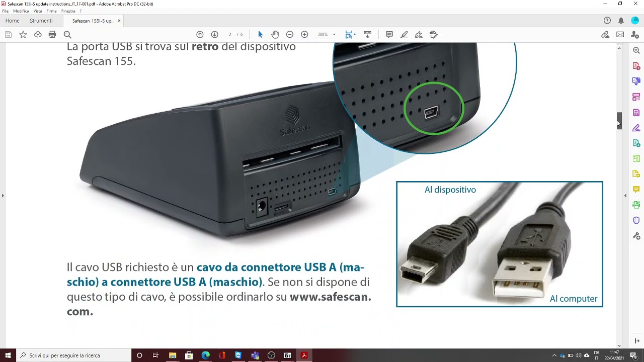The image size is (644, 362).
Task: Open the Windows Start menu
Action: pyautogui.click(x=8, y=355)
